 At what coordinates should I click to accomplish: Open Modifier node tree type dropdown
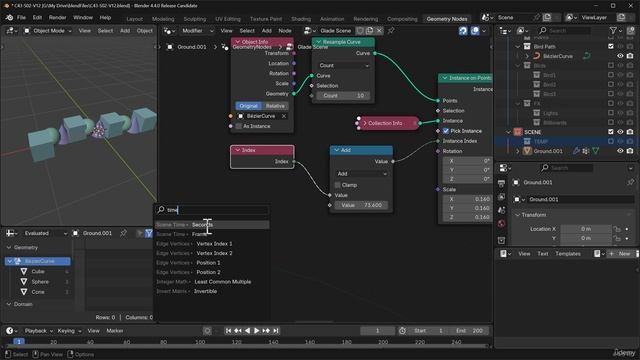click(197, 31)
